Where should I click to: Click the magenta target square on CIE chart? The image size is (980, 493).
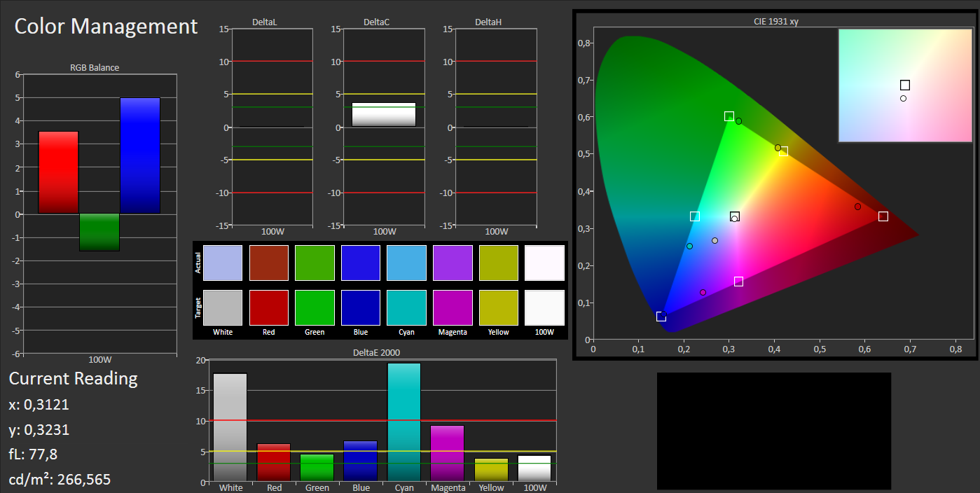[x=738, y=282]
